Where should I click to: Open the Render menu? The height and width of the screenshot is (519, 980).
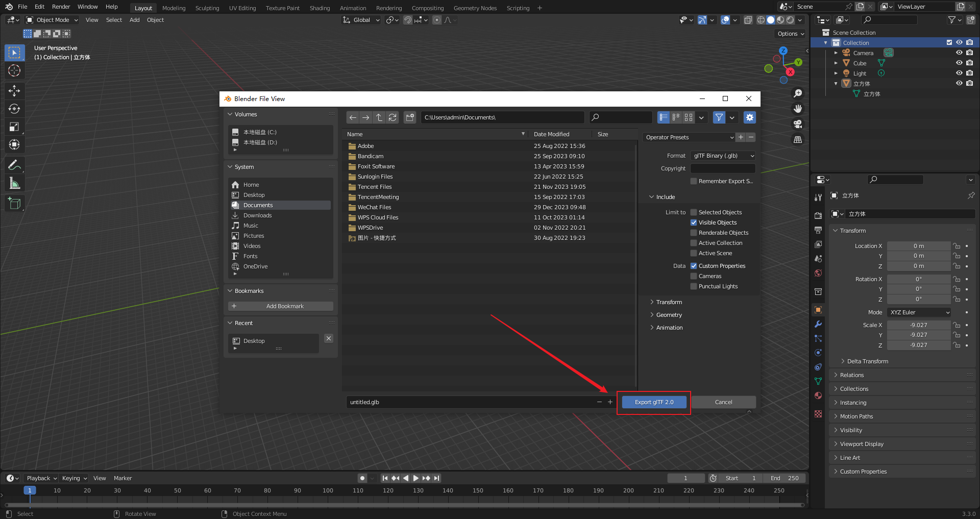(x=61, y=7)
